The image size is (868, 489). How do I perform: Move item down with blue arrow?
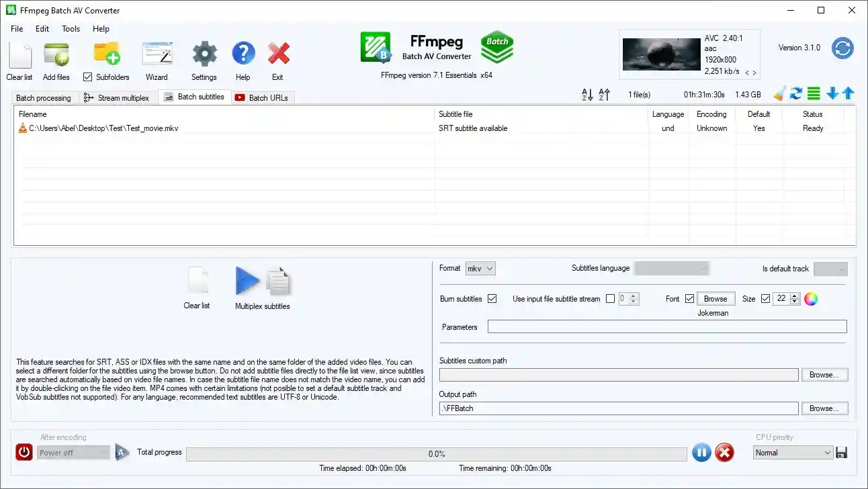pyautogui.click(x=832, y=94)
